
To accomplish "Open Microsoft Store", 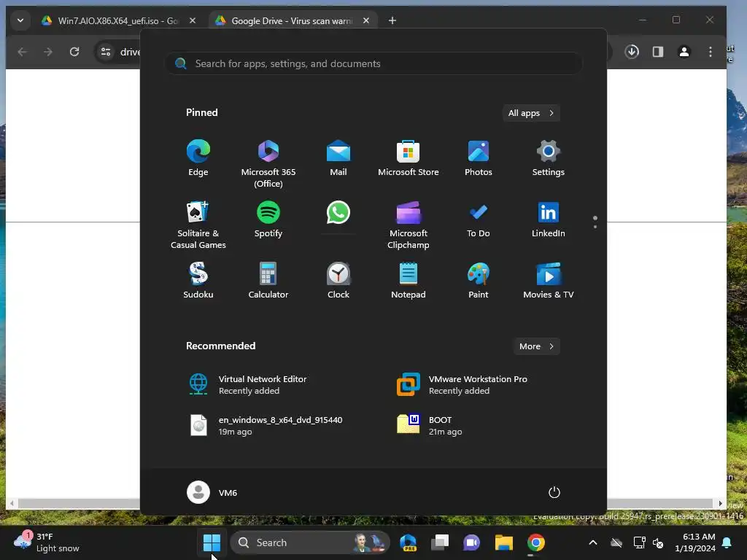I will [409, 159].
